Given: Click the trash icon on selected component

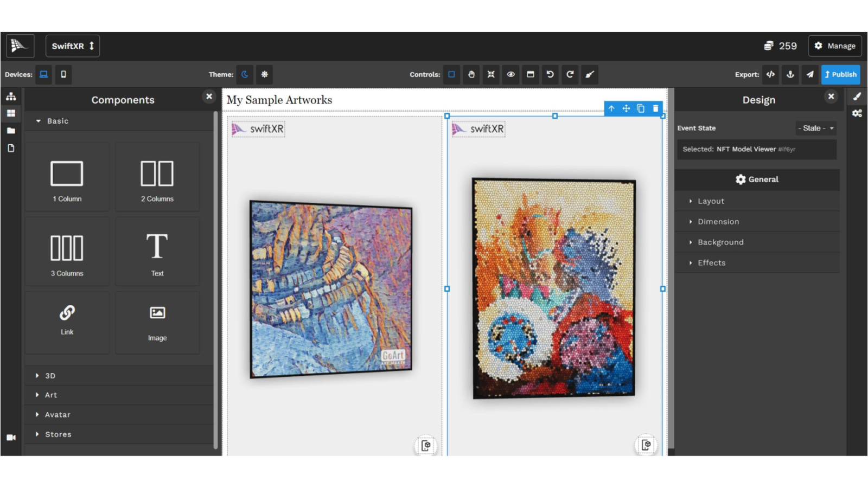Looking at the screenshot, I should [x=655, y=108].
